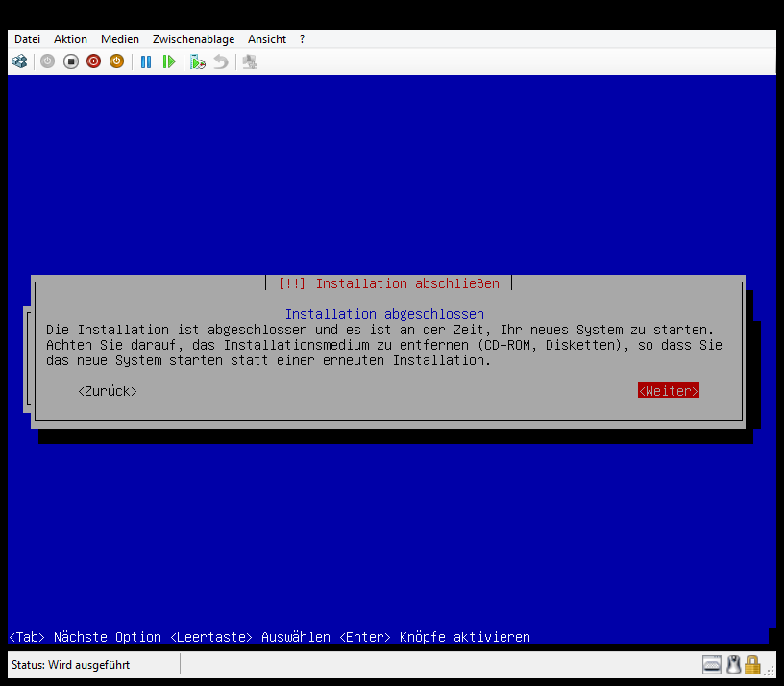Image resolution: width=784 pixels, height=686 pixels.
Task: Open the Medien menu
Action: 120,39
